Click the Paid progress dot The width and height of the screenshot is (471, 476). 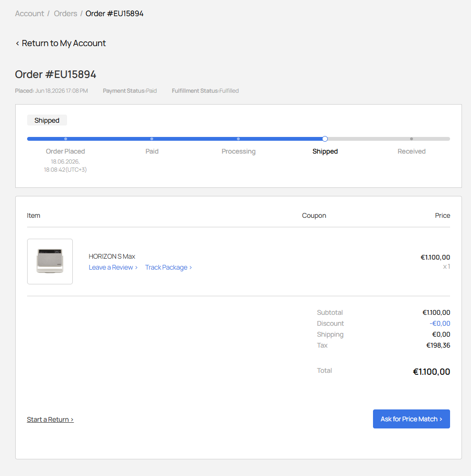152,139
